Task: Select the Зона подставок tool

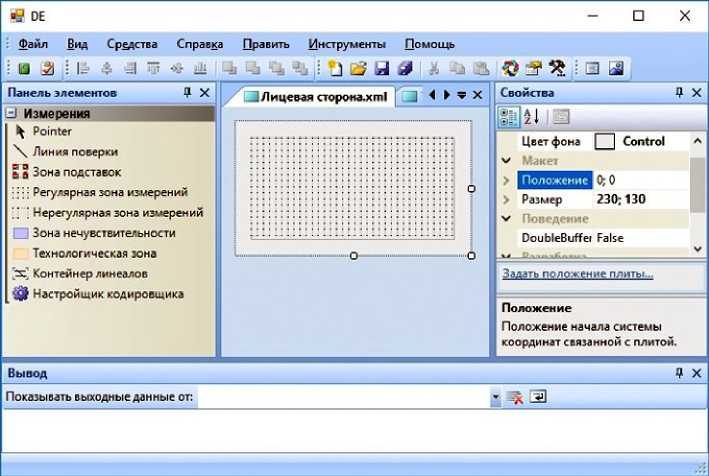Action: pos(67,172)
